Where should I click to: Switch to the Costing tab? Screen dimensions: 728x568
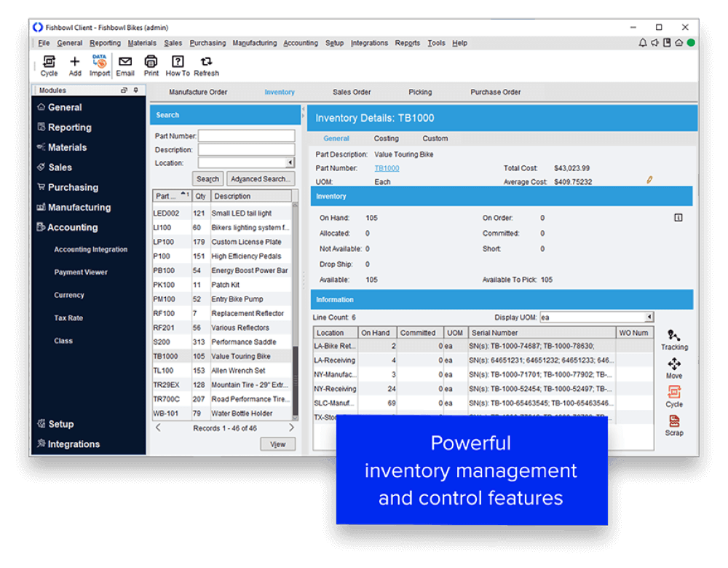click(x=386, y=138)
